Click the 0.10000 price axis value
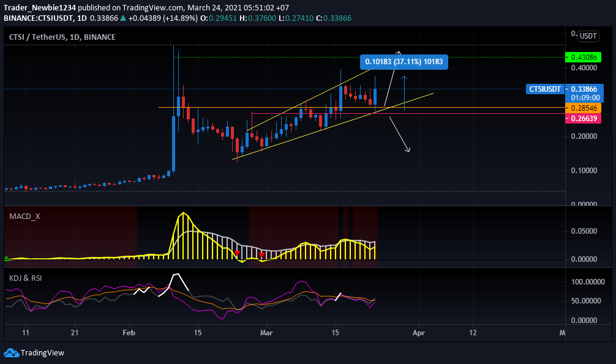616x364 pixels. tap(584, 171)
